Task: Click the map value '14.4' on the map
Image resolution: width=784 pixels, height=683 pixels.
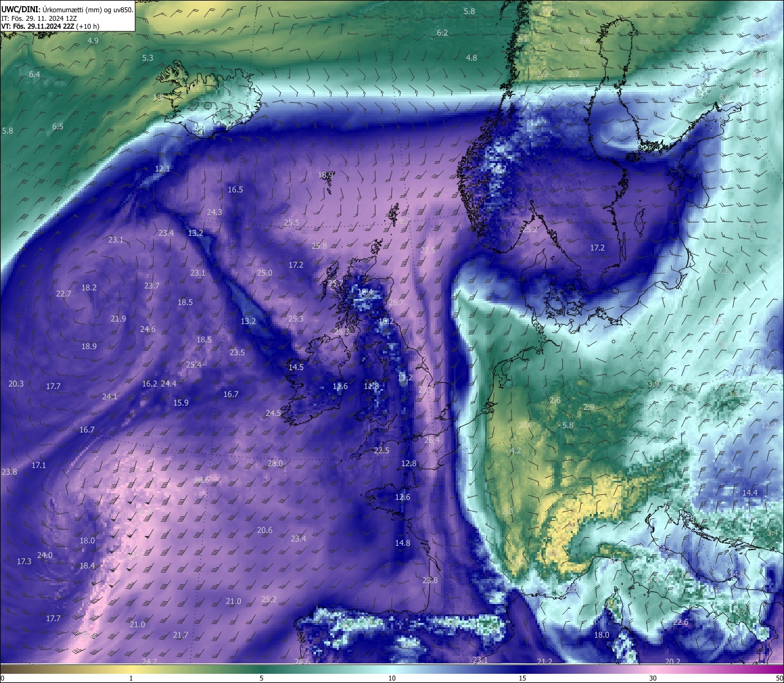Action: 750,493
